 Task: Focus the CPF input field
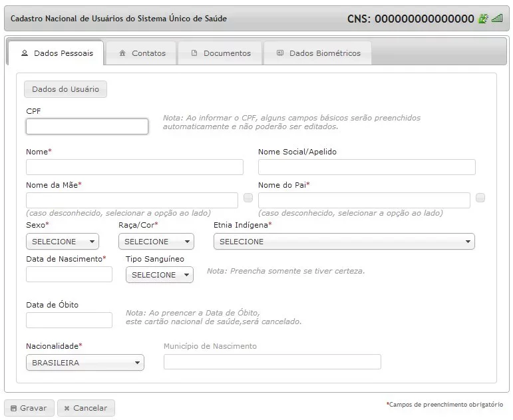tap(87, 126)
